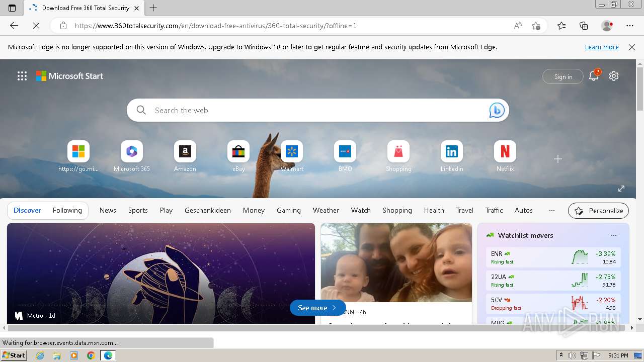
Task: Toggle Read aloud in address bar
Action: click(x=518, y=26)
